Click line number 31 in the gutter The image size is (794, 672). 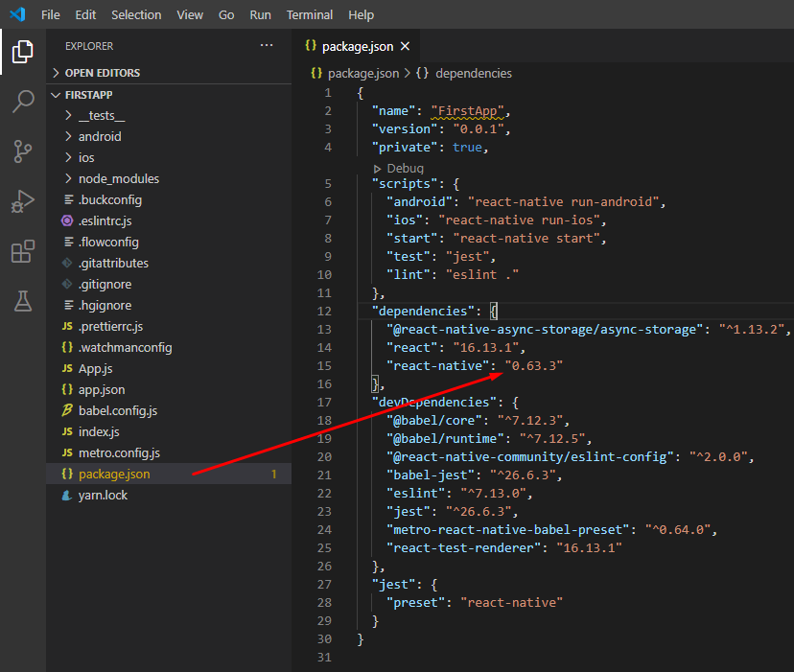(x=324, y=658)
